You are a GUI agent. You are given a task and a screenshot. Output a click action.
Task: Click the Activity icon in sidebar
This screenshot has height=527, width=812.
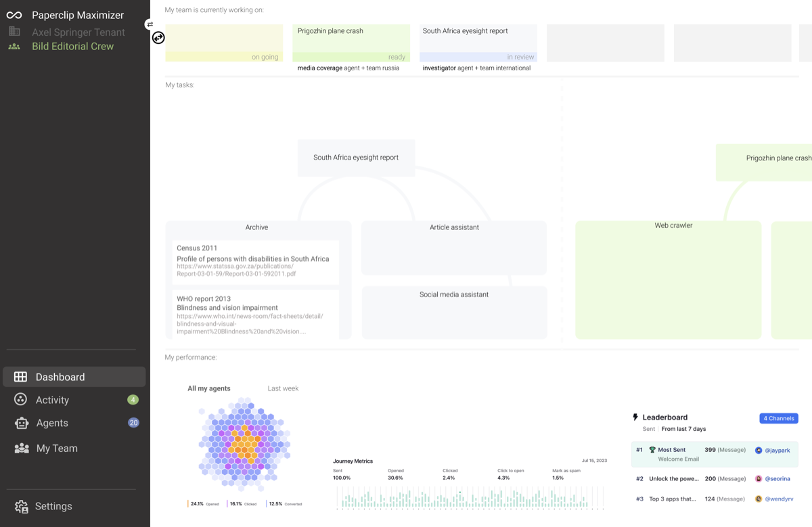[21, 400]
